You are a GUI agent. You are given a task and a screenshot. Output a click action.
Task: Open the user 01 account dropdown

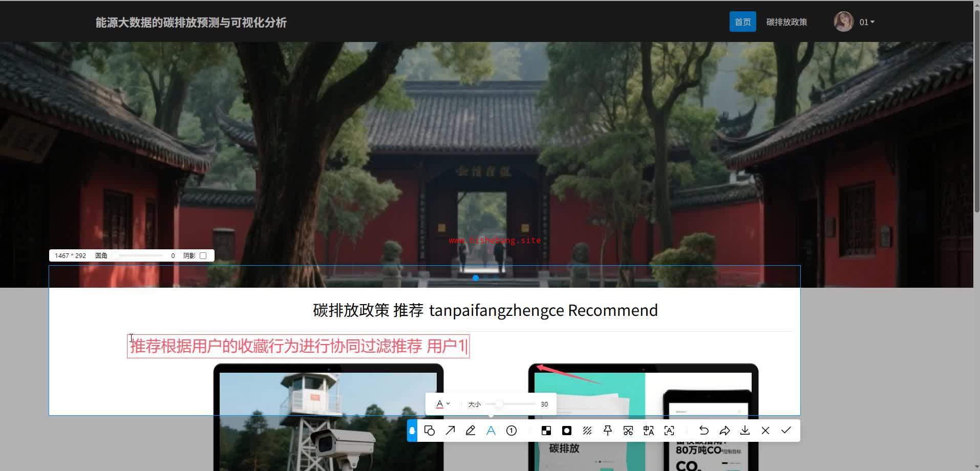pos(867,22)
